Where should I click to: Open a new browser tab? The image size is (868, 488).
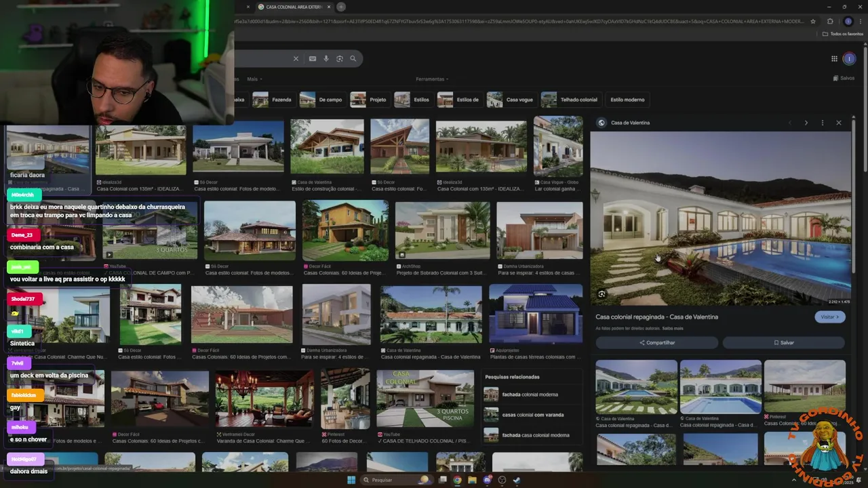click(341, 7)
